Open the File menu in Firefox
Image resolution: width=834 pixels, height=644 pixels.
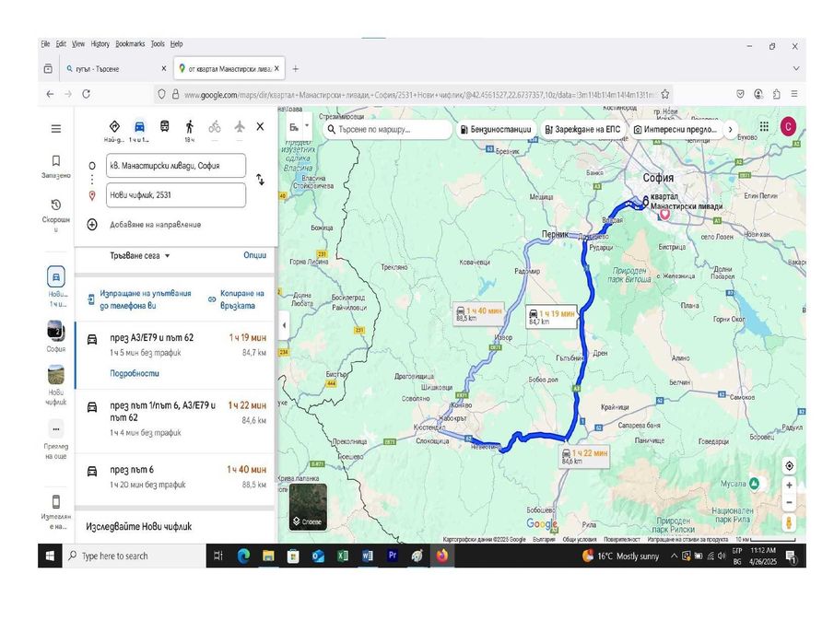[46, 44]
